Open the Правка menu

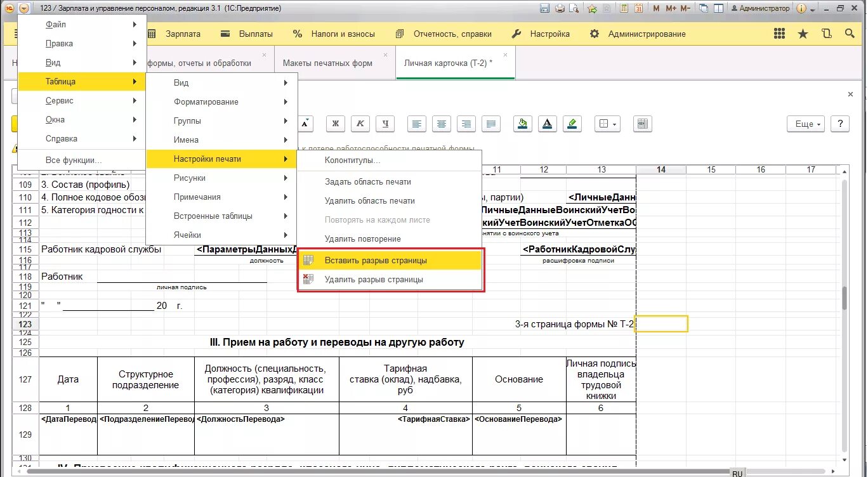pyautogui.click(x=82, y=44)
